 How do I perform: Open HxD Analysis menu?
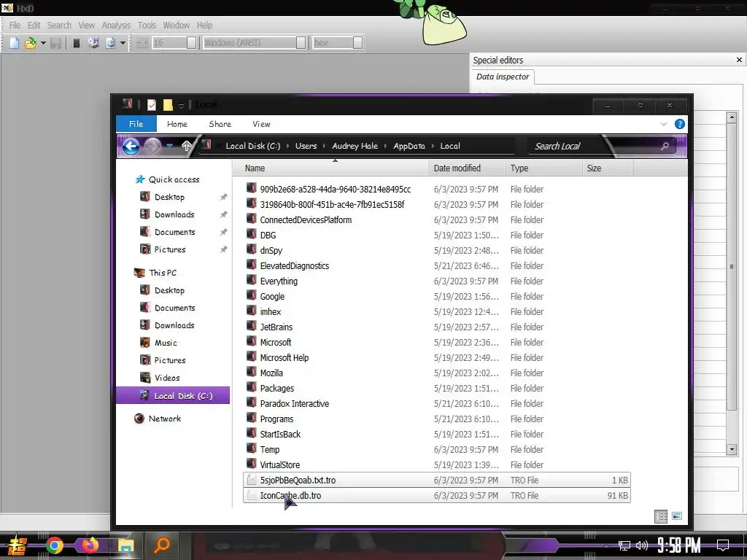tap(116, 26)
